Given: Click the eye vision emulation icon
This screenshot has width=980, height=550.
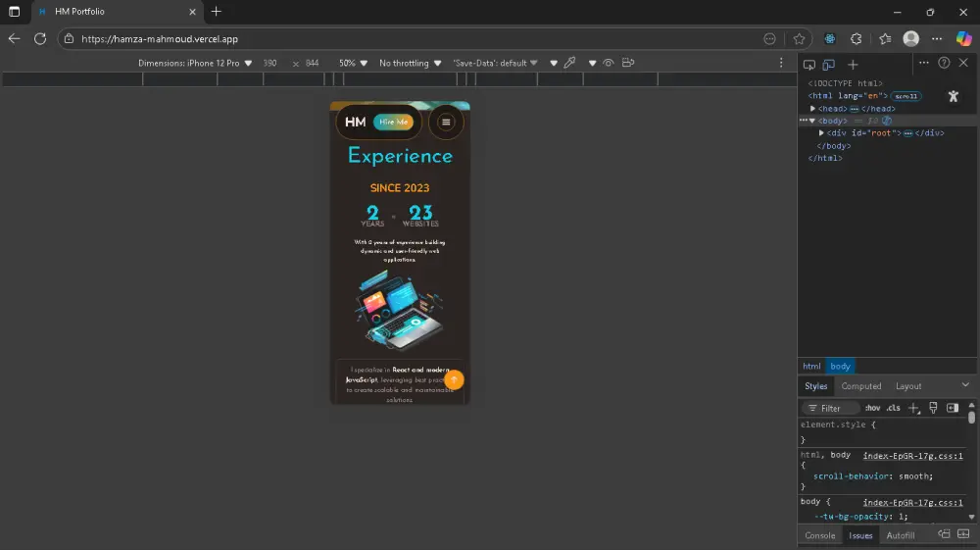Looking at the screenshot, I should [609, 63].
